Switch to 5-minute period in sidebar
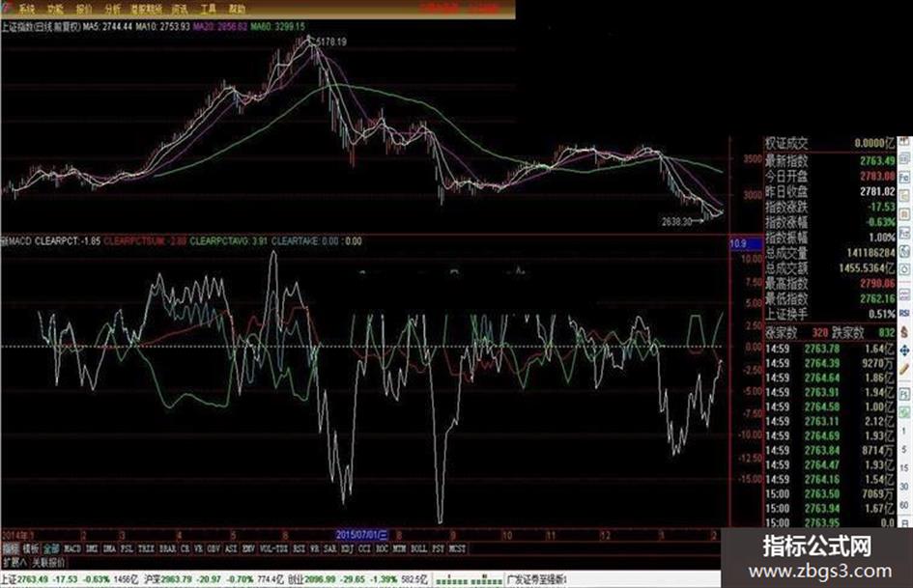 click(x=903, y=449)
